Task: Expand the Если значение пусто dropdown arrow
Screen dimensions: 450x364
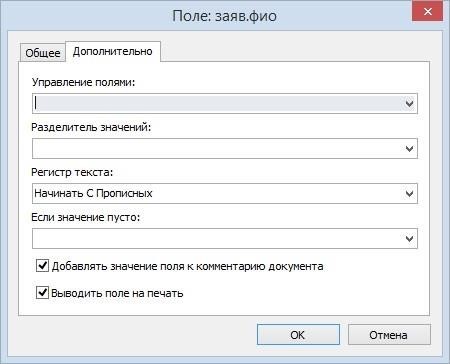Action: click(409, 238)
